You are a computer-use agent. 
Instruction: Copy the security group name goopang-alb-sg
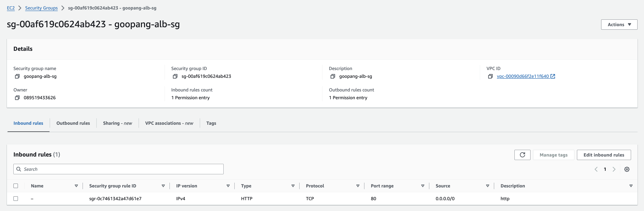[x=17, y=76]
